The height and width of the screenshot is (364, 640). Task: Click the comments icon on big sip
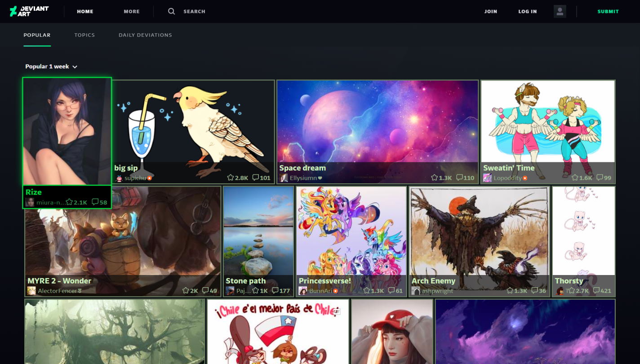(255, 178)
